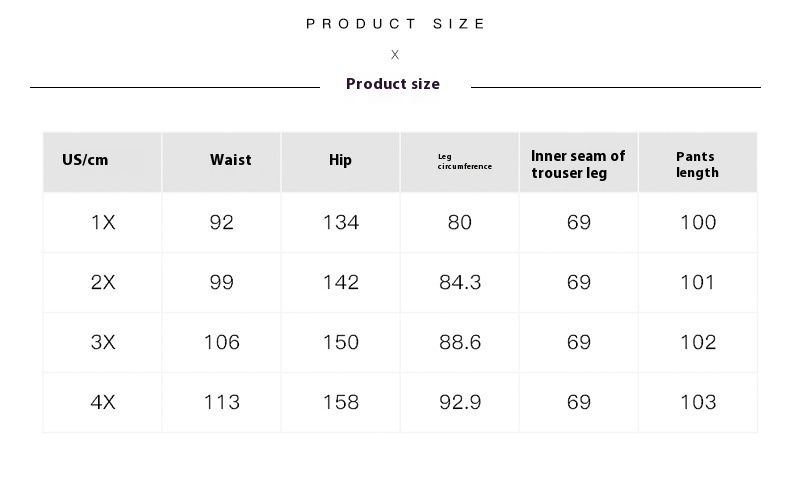Click 'Inner seam of trouser leg' header
This screenshot has height=484, width=790.
click(x=578, y=165)
